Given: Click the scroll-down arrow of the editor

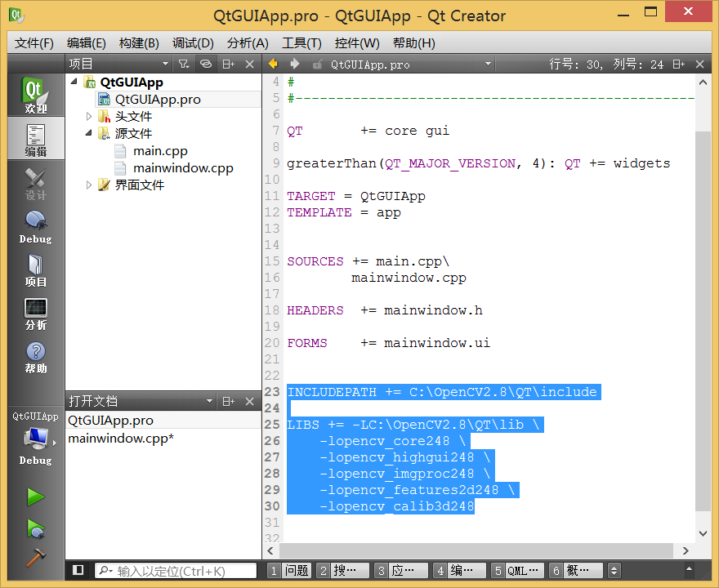Looking at the screenshot, I should (x=703, y=533).
